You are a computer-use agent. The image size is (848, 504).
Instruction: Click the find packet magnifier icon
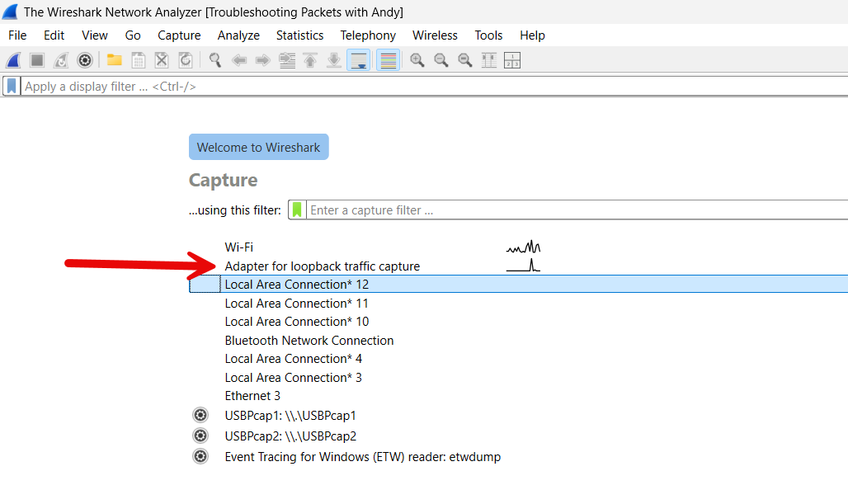tap(214, 59)
